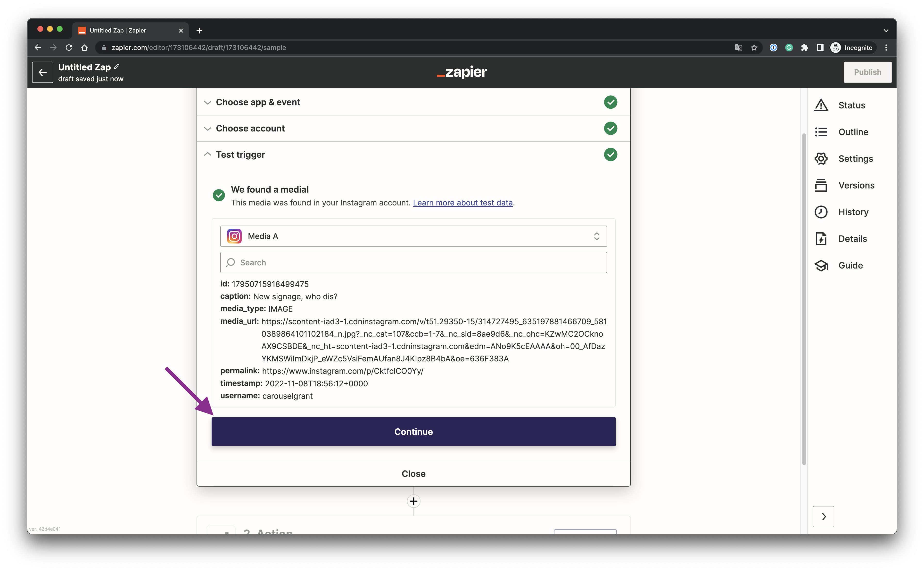Click the Instagram icon in Media A selector
Image resolution: width=924 pixels, height=570 pixels.
pyautogui.click(x=234, y=236)
